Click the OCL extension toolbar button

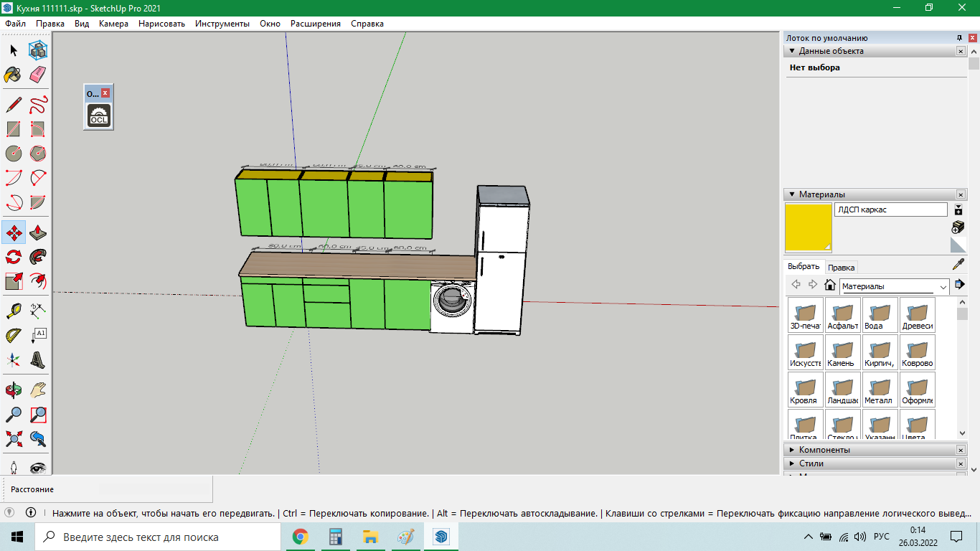tap(98, 116)
